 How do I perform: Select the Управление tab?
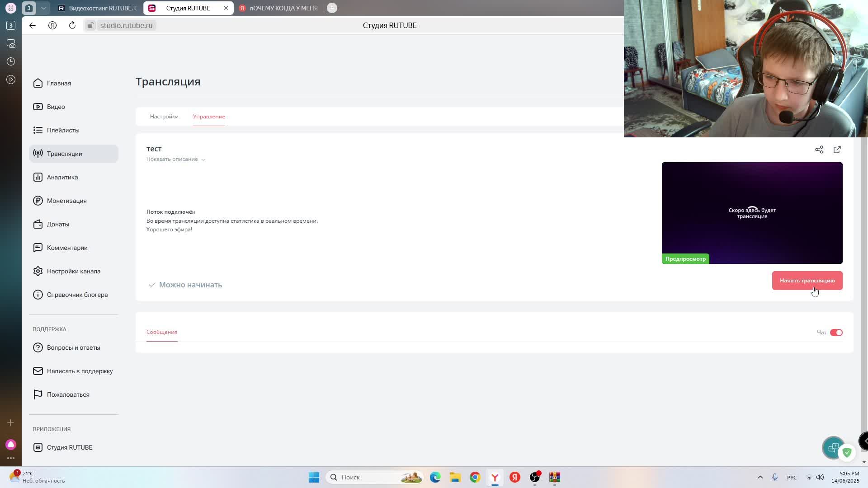coord(209,117)
